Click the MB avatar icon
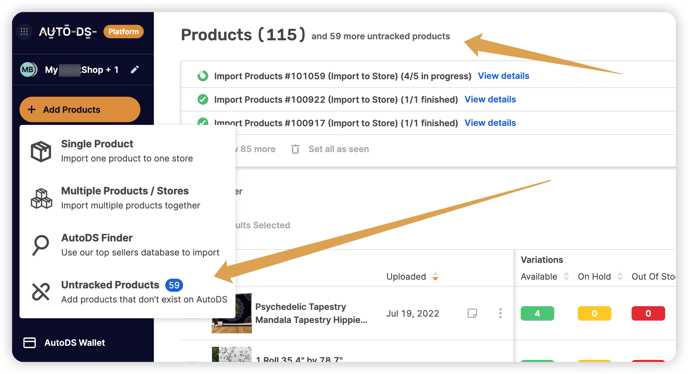The width and height of the screenshot is (688, 374). coord(29,69)
